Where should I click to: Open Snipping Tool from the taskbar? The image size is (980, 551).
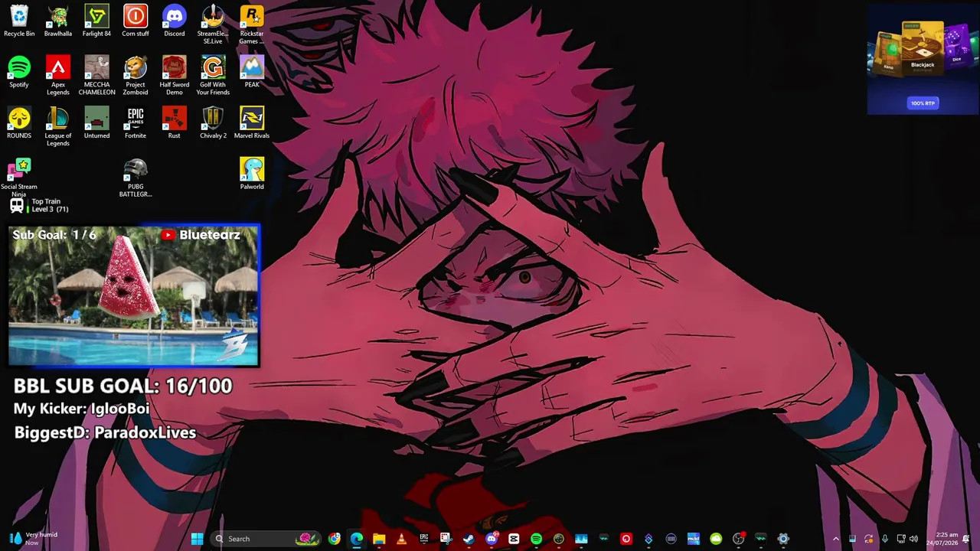tap(446, 539)
